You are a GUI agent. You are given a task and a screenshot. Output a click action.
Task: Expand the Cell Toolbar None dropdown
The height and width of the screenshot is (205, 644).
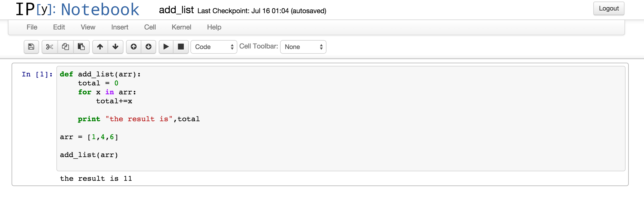click(x=303, y=47)
